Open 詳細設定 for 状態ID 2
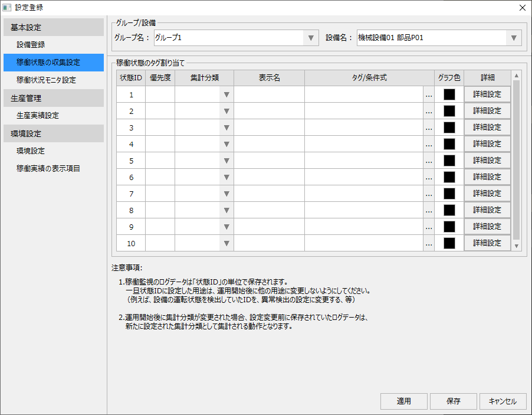Viewport: 532px width, 415px height. point(487,110)
